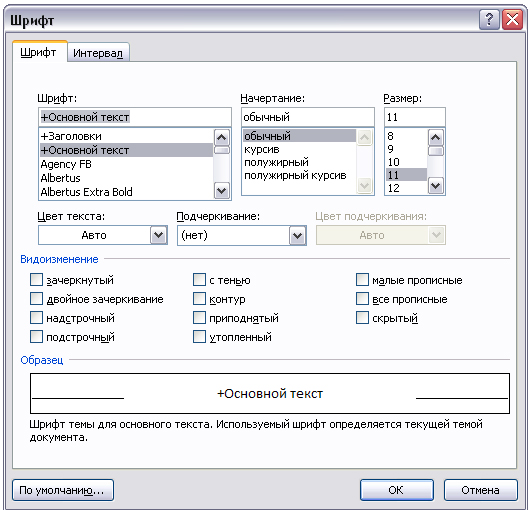Choose Agency FB font from list
Image resolution: width=532 pixels, height=510 pixels.
[x=126, y=164]
